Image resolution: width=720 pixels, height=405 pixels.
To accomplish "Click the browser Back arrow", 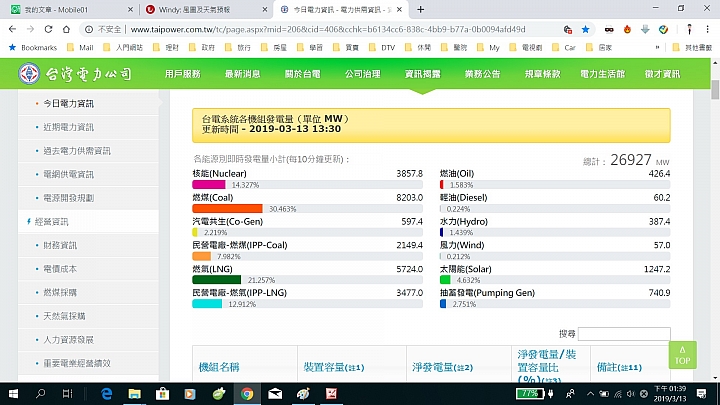I will (x=12, y=29).
